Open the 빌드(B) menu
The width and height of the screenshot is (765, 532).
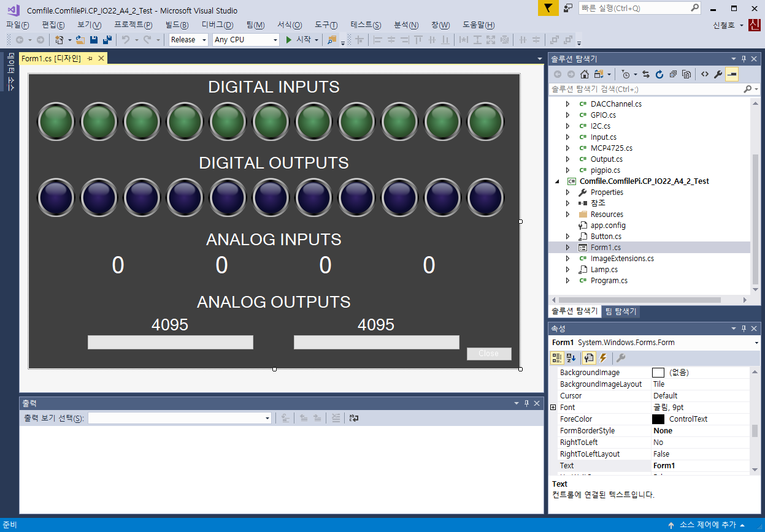tap(177, 25)
